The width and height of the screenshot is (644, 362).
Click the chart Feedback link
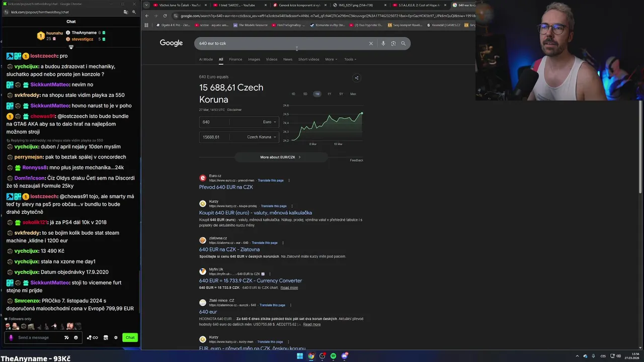coord(356,160)
